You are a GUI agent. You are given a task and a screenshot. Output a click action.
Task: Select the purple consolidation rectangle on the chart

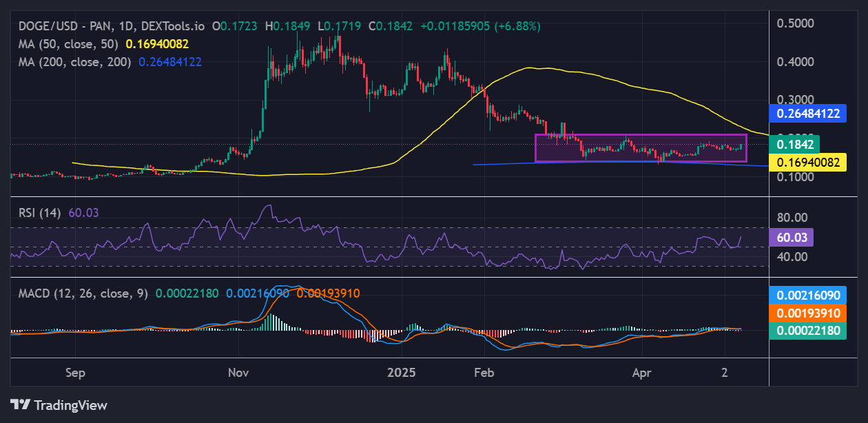(641, 148)
